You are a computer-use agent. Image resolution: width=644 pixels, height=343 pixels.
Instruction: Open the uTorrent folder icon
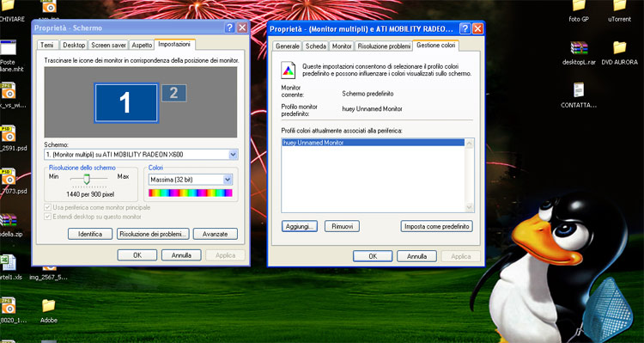click(x=619, y=5)
